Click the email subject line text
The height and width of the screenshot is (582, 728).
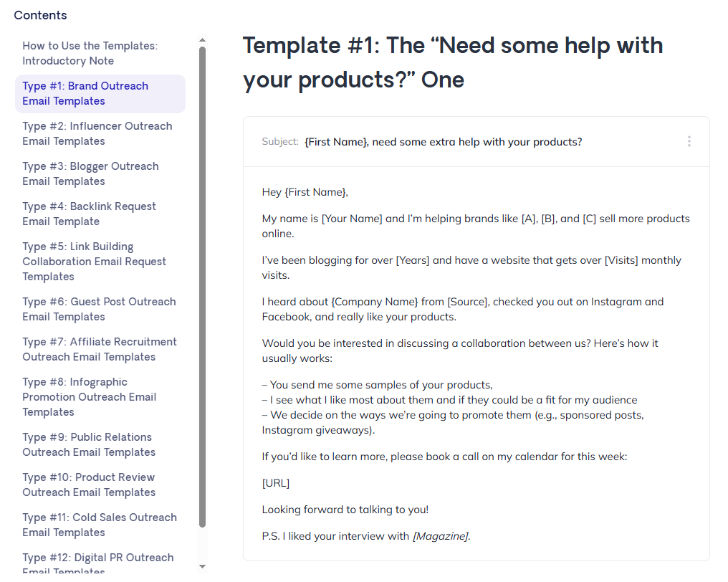click(x=442, y=141)
